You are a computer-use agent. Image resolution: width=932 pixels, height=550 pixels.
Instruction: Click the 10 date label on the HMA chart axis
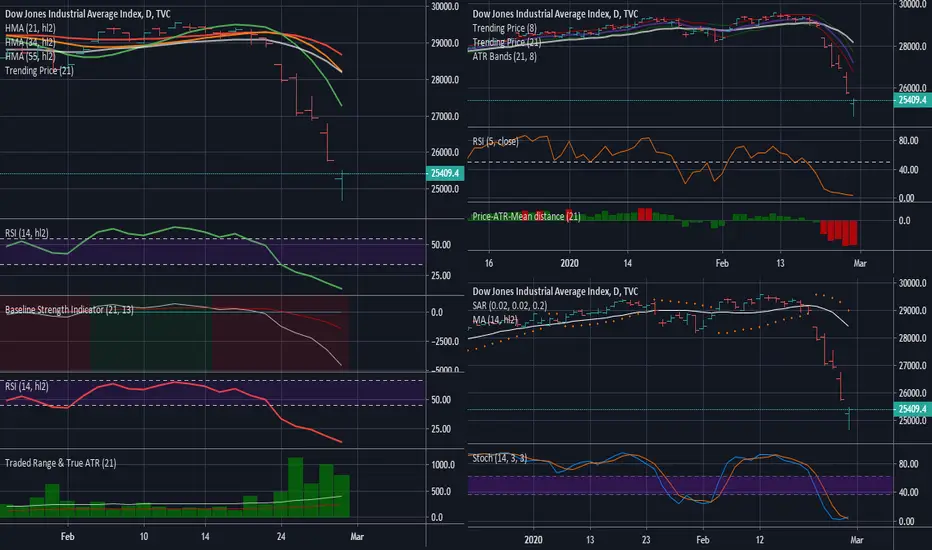[x=144, y=536]
